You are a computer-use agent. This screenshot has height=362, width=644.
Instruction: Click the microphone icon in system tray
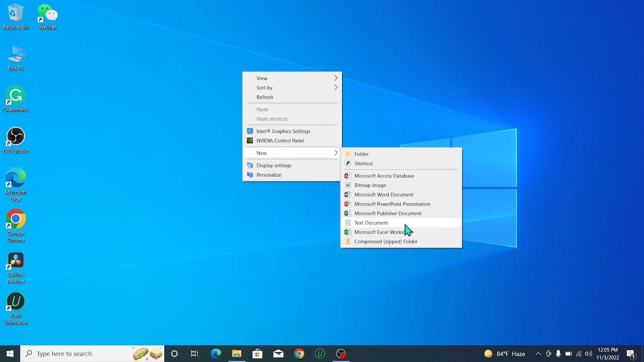[559, 354]
